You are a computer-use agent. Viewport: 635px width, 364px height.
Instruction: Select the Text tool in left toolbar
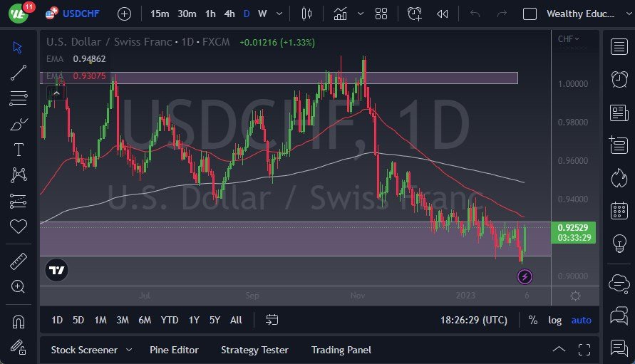coord(19,150)
